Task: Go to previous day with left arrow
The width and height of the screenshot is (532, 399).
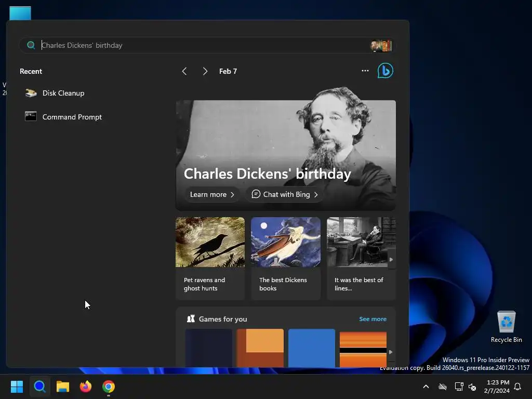Action: click(x=184, y=71)
